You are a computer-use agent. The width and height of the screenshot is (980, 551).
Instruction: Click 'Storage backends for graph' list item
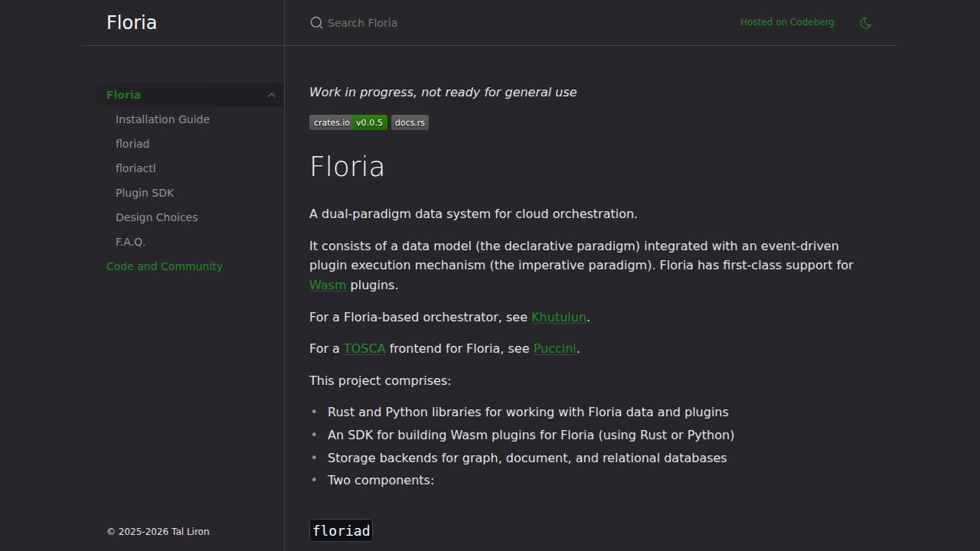(x=527, y=458)
